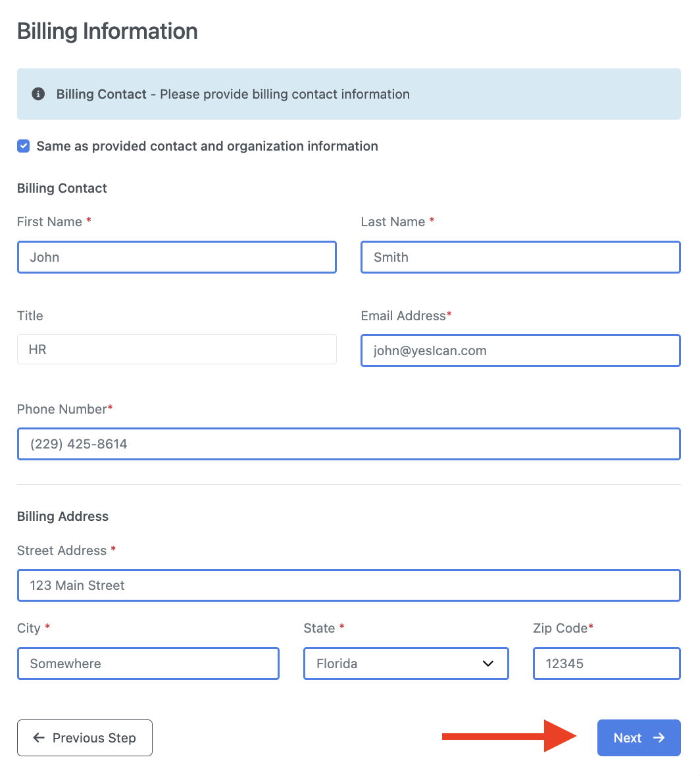Open the State dropdown showing Florida
Screen dimensions: 700x776
click(406, 664)
